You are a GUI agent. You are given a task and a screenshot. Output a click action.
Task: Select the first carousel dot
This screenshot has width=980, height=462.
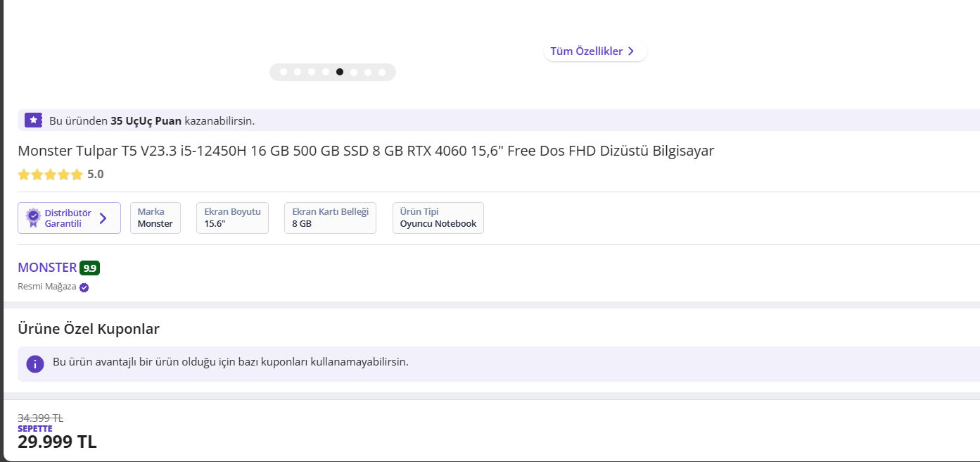pos(284,72)
